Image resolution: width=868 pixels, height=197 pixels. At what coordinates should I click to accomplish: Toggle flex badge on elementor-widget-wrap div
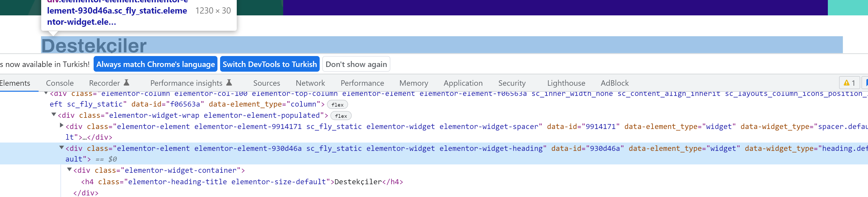click(341, 116)
